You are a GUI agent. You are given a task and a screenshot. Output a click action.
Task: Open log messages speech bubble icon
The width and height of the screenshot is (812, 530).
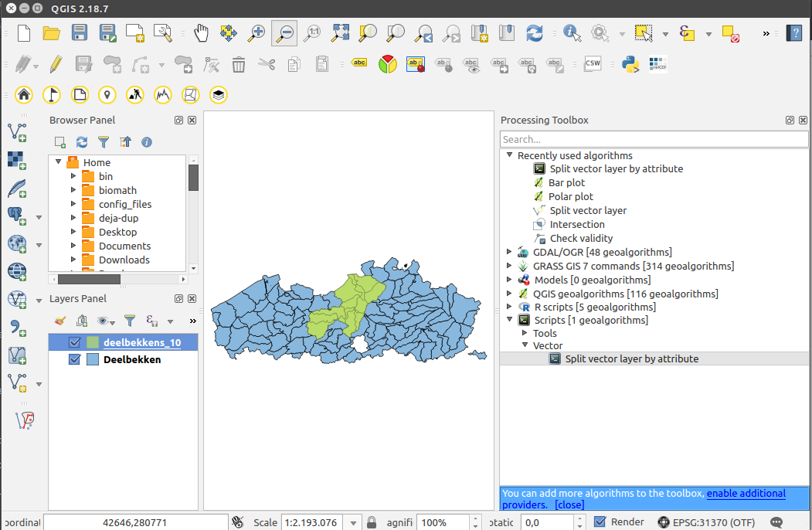(776, 522)
